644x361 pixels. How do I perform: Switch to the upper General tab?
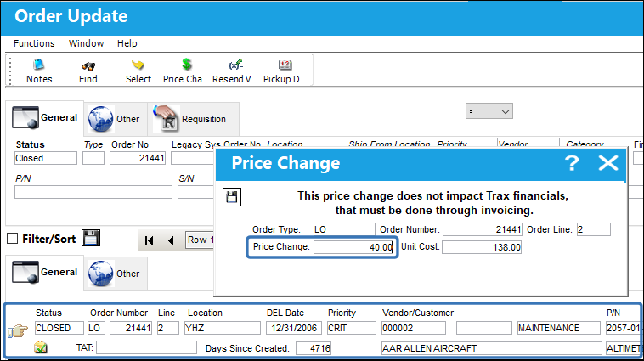click(x=45, y=118)
